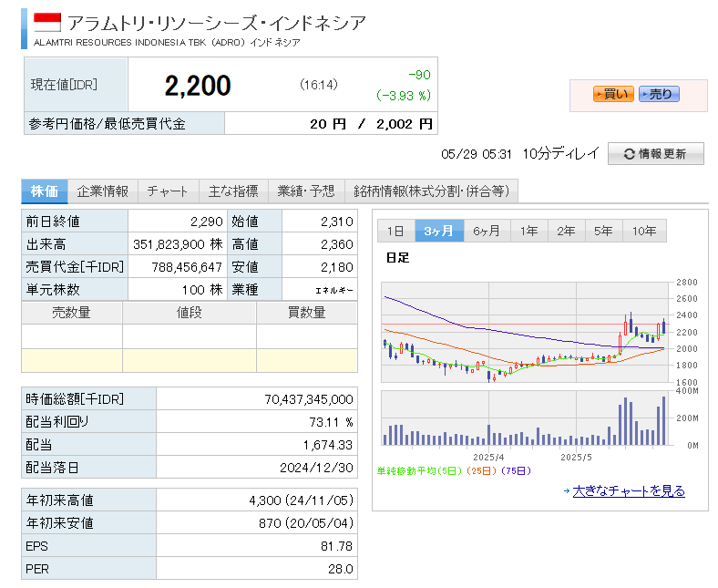Switch chart to 1年 period
The width and height of the screenshot is (718, 588).
tap(528, 231)
